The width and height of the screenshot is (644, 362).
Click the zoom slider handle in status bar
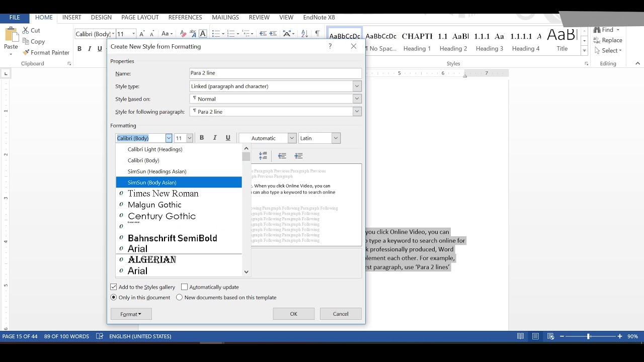[588, 336]
